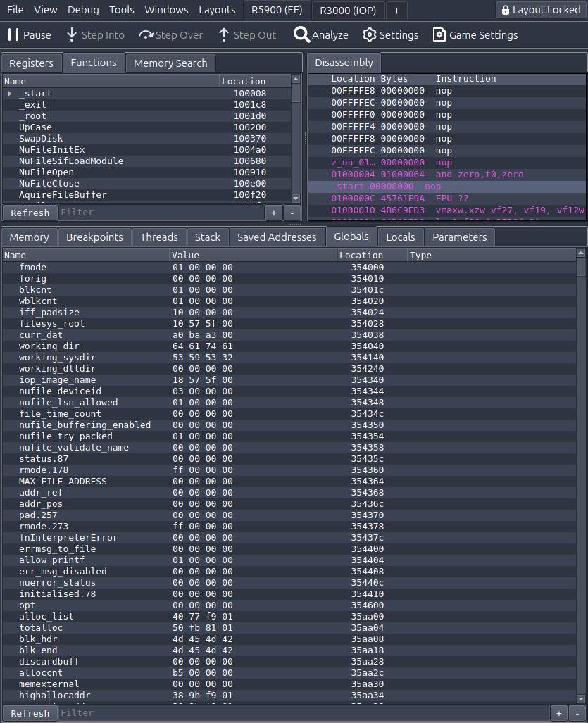
Task: Select the Globals tab
Action: (351, 237)
